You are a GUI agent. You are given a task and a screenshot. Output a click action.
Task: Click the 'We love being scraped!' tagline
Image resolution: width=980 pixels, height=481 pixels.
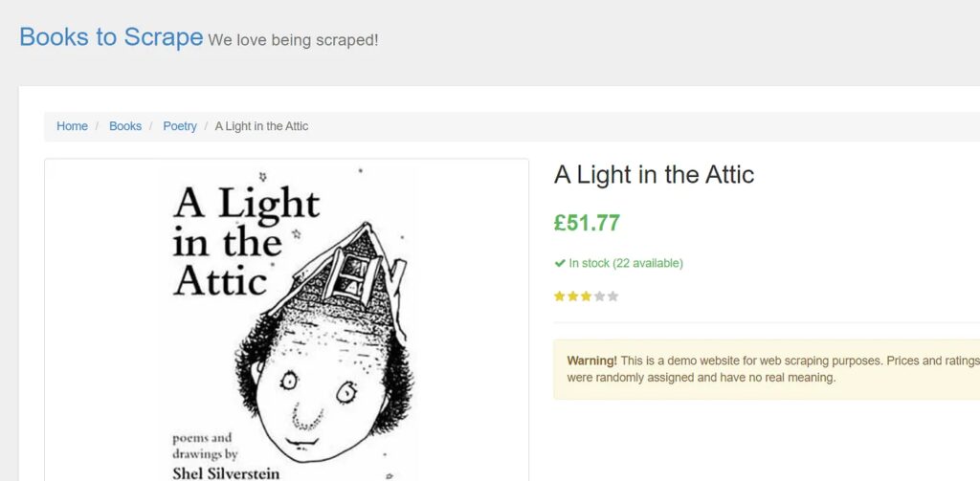pyautogui.click(x=293, y=40)
